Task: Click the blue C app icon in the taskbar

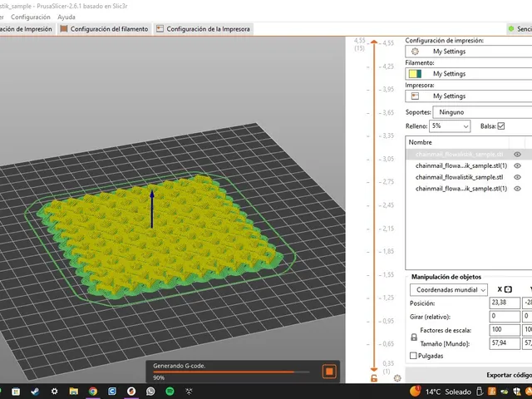Action: [112, 392]
